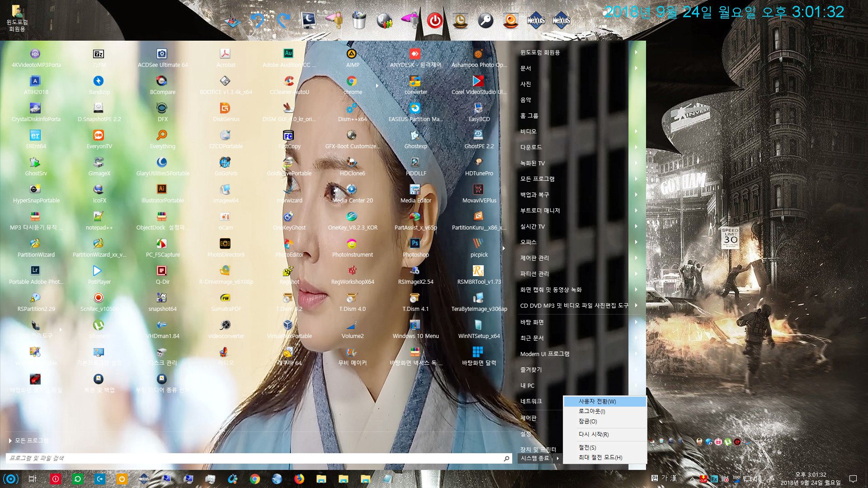
Task: Expand the 다운로드 submenu arrow
Action: pyautogui.click(x=636, y=147)
